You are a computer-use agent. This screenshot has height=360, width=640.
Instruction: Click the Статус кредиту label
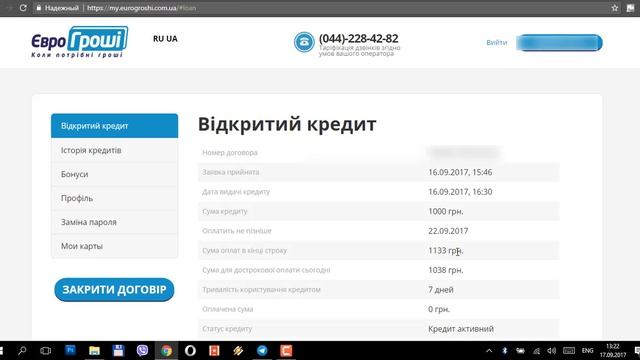(x=227, y=329)
